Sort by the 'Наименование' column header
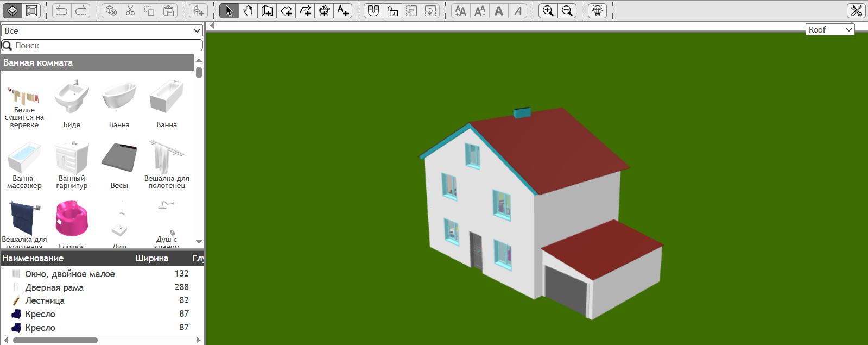The height and width of the screenshot is (345, 868). (x=33, y=259)
